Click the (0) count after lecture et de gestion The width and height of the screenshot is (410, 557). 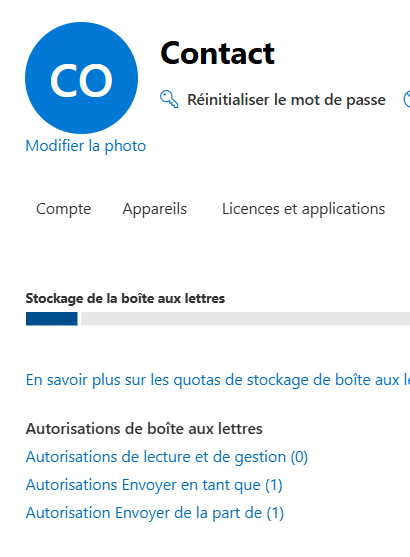299,457
